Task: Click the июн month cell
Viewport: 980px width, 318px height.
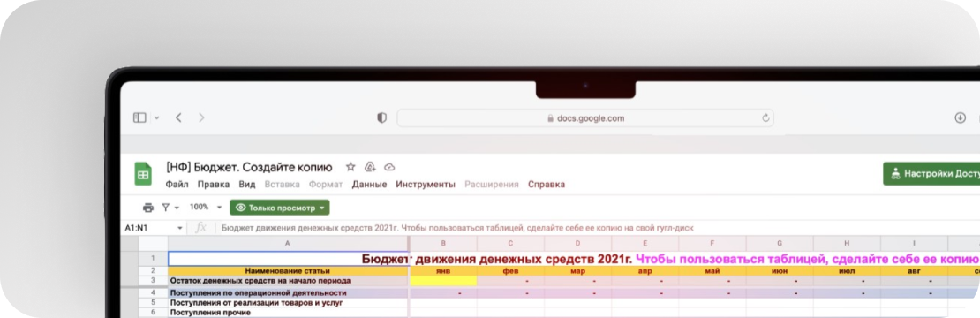Action: pyautogui.click(x=780, y=271)
